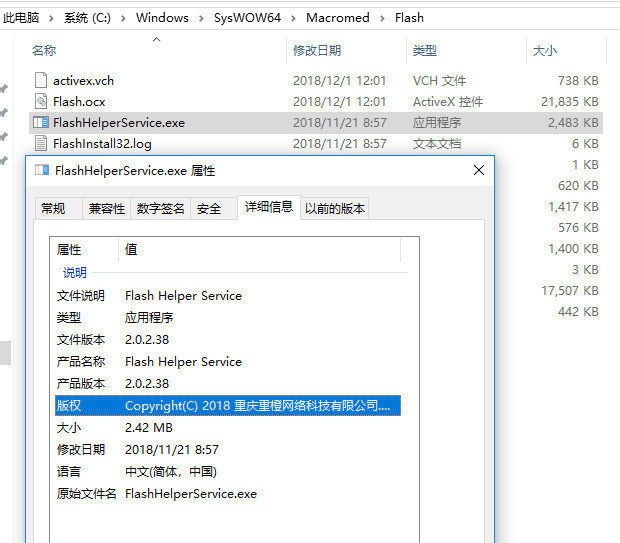
Task: Click the 17,507 KB size entry
Action: [570, 291]
